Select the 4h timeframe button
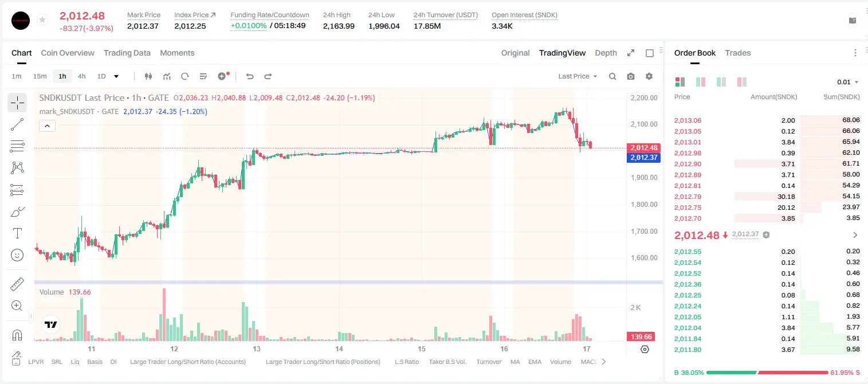 [x=82, y=76]
